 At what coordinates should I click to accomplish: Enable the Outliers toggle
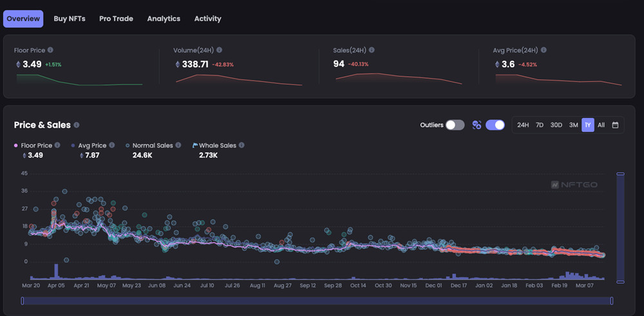point(455,125)
